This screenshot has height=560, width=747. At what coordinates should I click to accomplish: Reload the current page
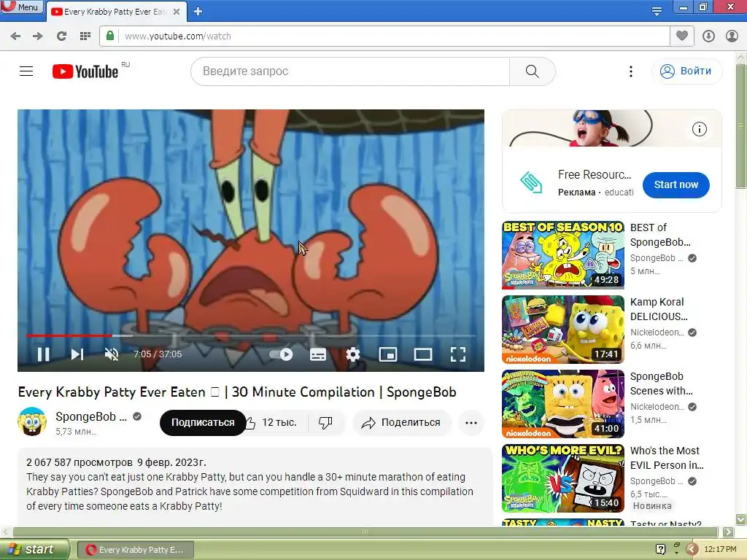click(61, 36)
